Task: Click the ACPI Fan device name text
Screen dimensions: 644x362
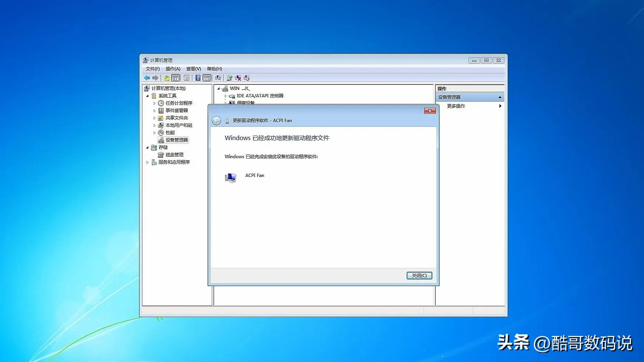Action: pos(255,175)
